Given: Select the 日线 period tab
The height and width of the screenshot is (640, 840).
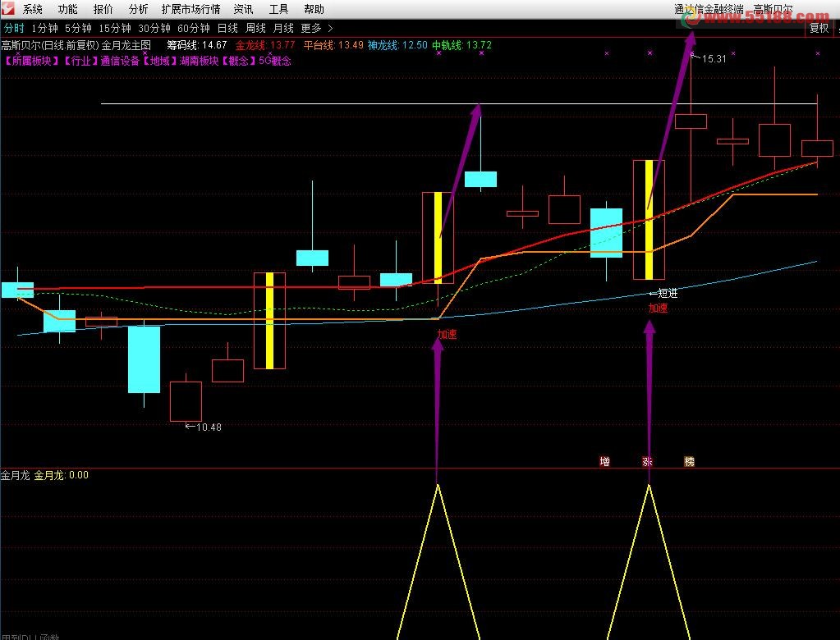Looking at the screenshot, I should tap(227, 28).
